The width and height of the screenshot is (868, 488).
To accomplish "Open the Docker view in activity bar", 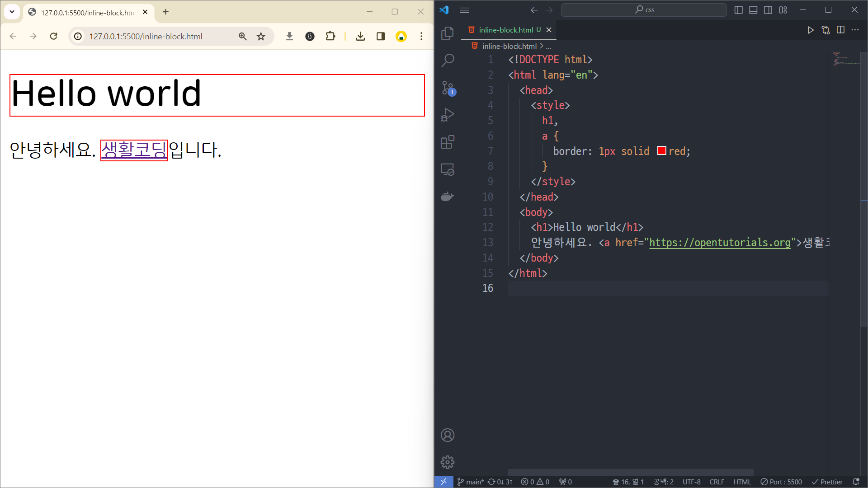I will [447, 196].
